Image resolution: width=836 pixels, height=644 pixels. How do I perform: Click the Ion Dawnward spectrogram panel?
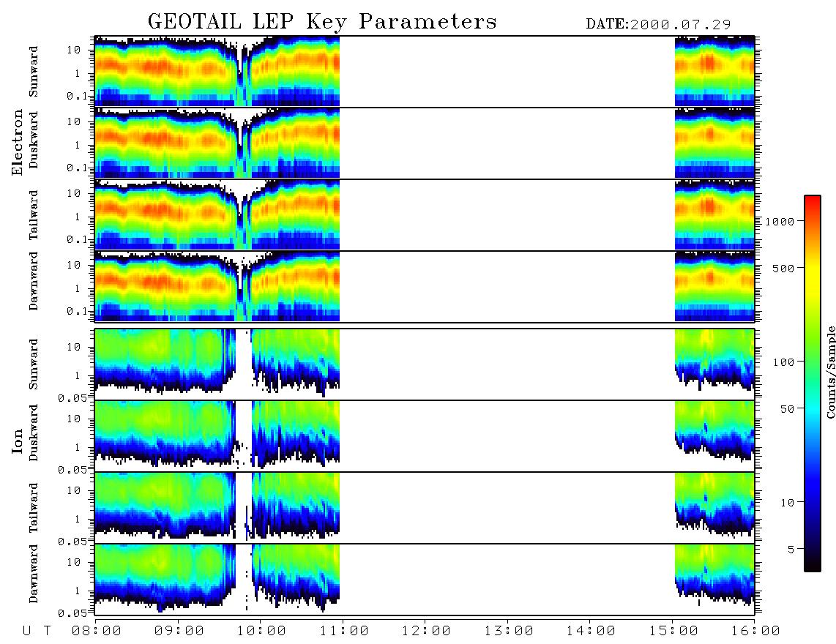[x=425, y=580]
